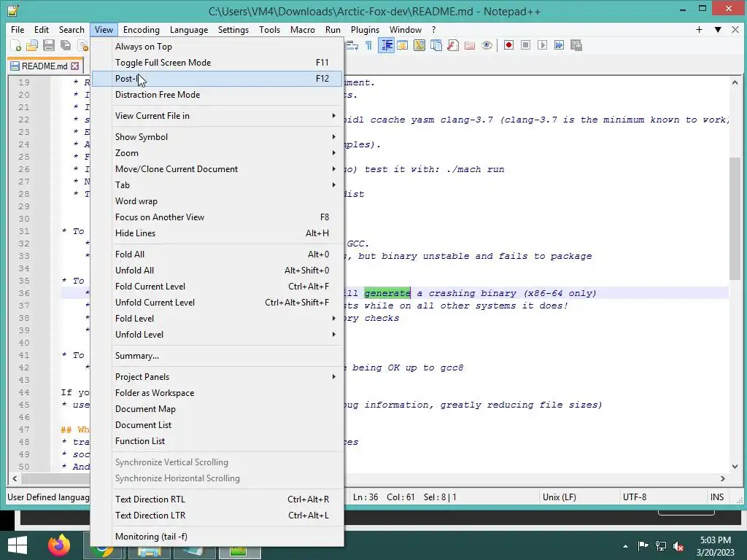Click the vertical scrollbar thumb

tap(735, 218)
